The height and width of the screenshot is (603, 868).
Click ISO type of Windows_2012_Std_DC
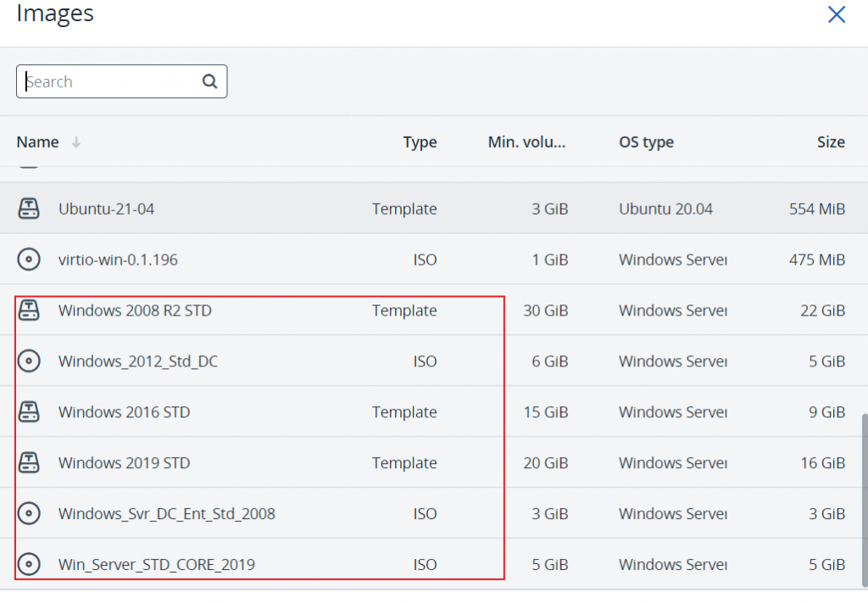(x=426, y=361)
